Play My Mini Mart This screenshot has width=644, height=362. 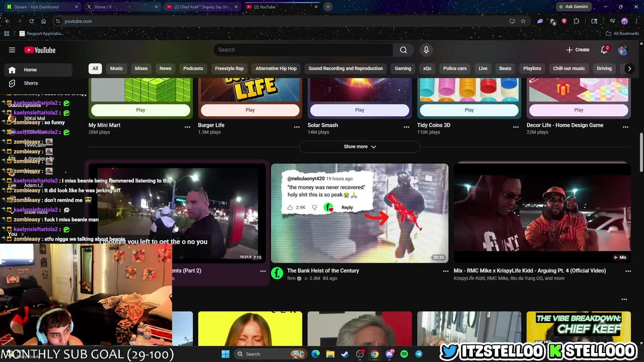[x=140, y=110]
